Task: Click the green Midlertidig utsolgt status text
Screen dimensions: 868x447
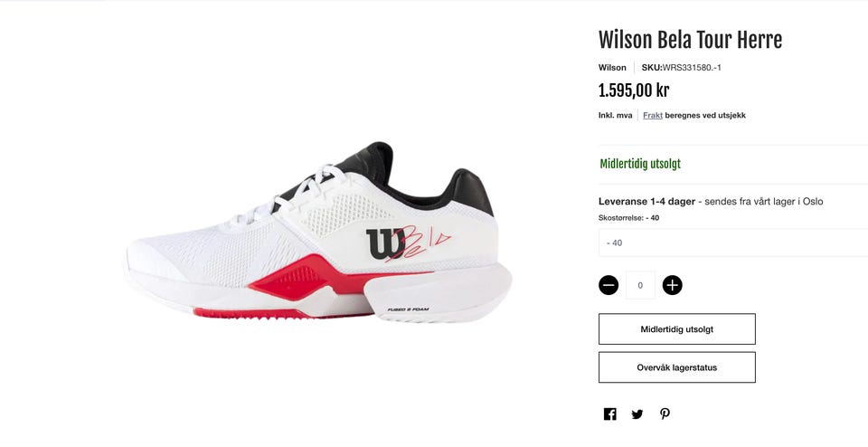Action: click(x=640, y=164)
